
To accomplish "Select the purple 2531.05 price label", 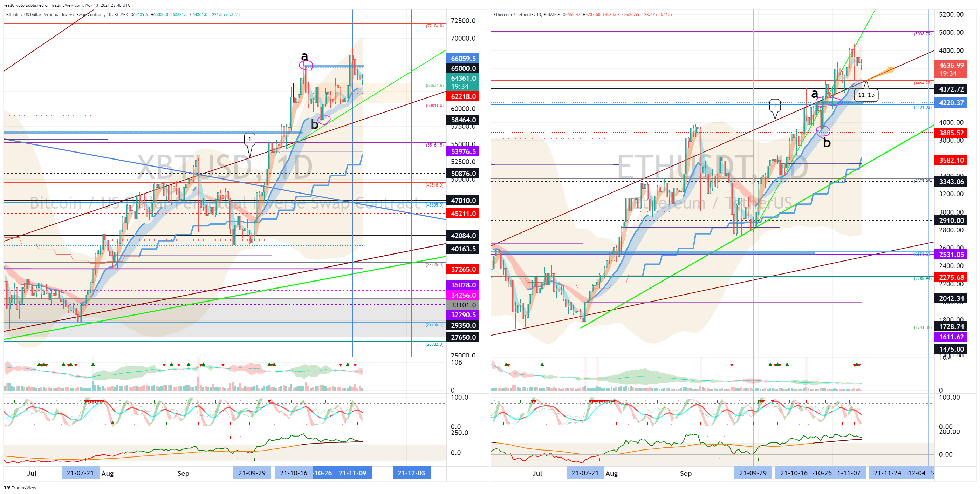I will tap(951, 255).
